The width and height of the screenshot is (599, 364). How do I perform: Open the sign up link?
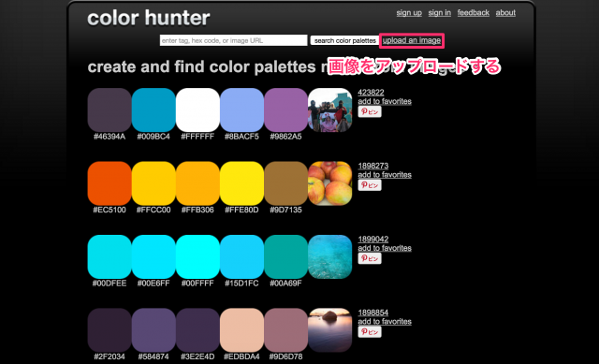click(x=409, y=12)
